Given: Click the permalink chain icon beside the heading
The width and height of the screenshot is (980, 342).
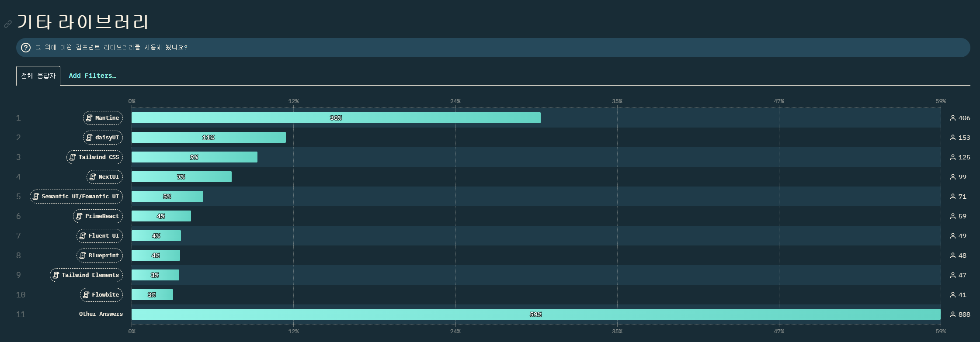Looking at the screenshot, I should pyautogui.click(x=8, y=24).
